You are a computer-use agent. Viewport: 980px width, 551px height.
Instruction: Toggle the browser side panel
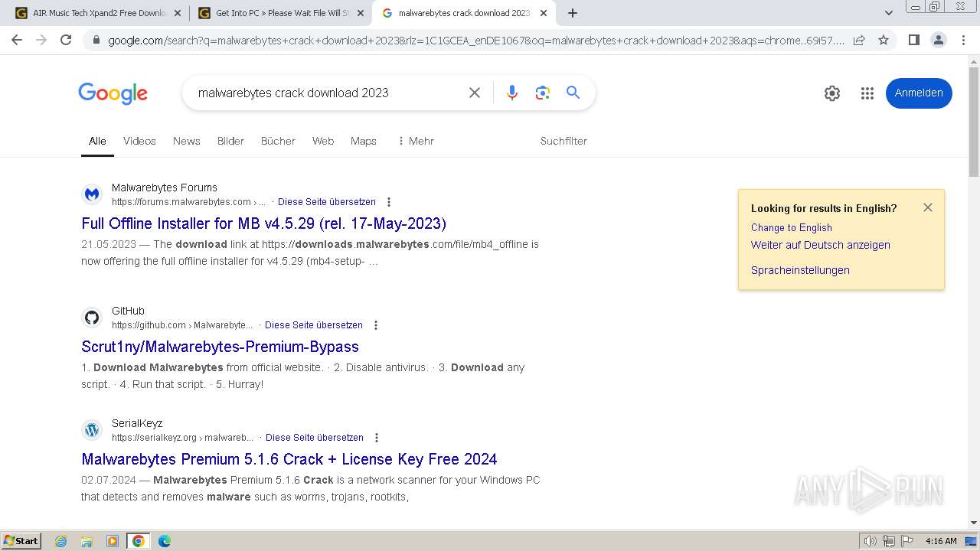click(x=913, y=40)
